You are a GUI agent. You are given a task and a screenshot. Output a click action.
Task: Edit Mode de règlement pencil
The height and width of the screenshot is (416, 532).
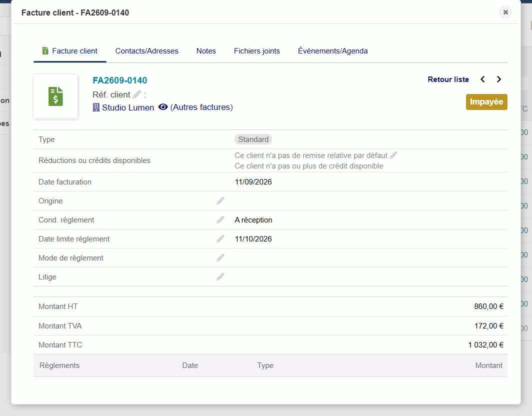tap(220, 258)
